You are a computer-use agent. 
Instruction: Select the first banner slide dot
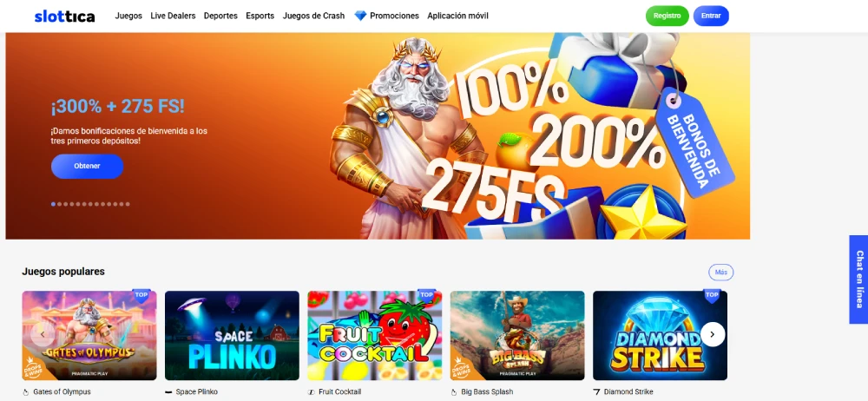pos(53,204)
